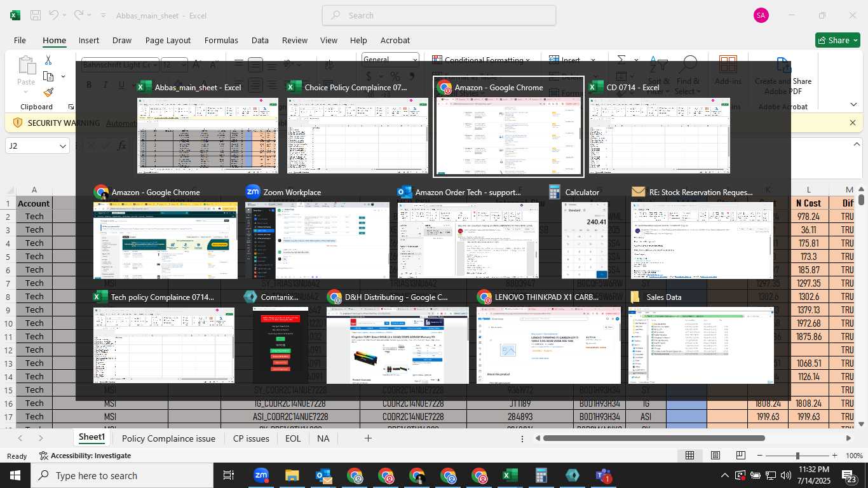
Task: Open the notification center showing 23
Action: 850,475
